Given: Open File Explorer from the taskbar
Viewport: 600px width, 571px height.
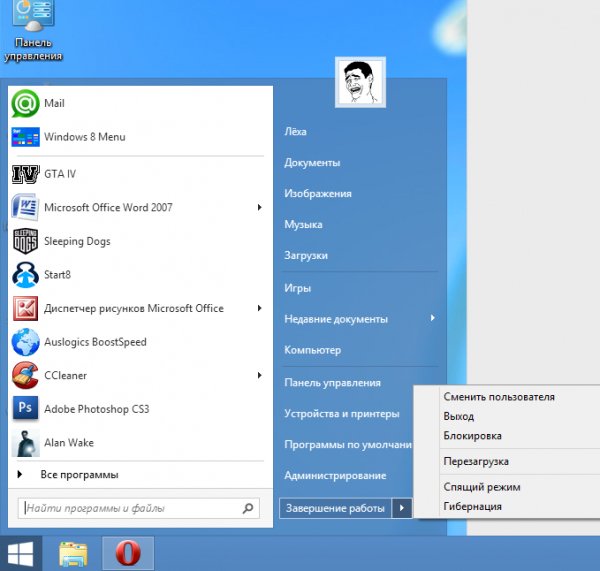Looking at the screenshot, I should 73,554.
